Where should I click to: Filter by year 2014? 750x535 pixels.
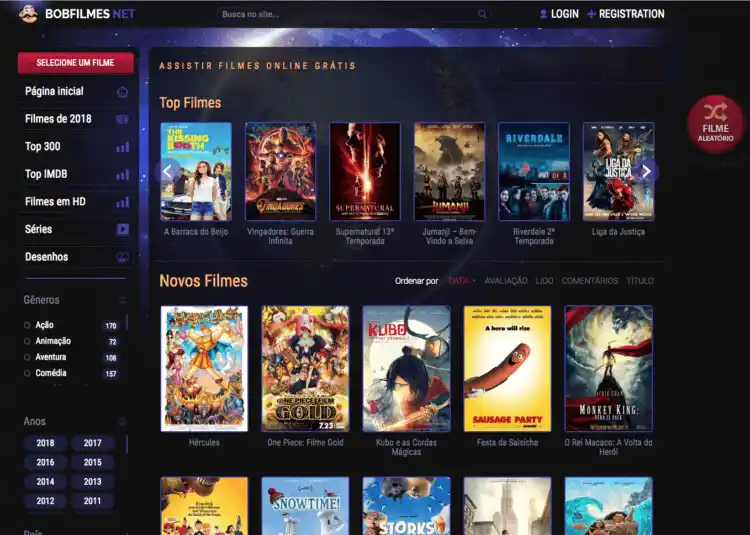(x=45, y=482)
